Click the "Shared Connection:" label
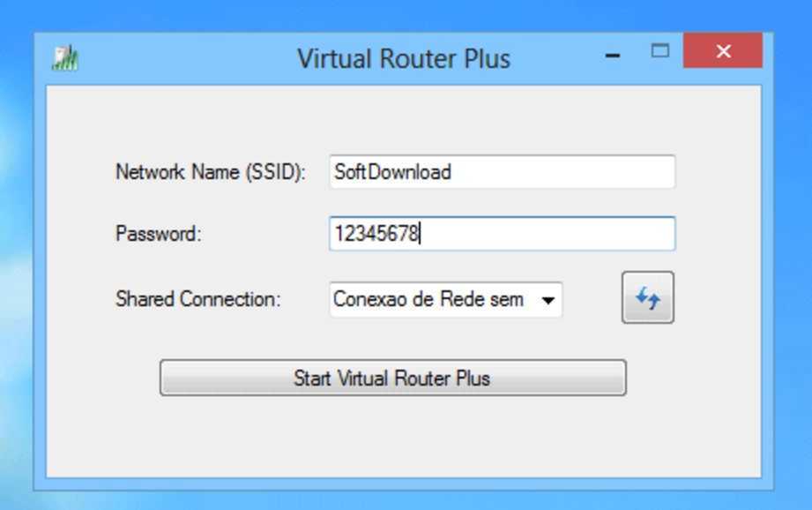 click(197, 299)
